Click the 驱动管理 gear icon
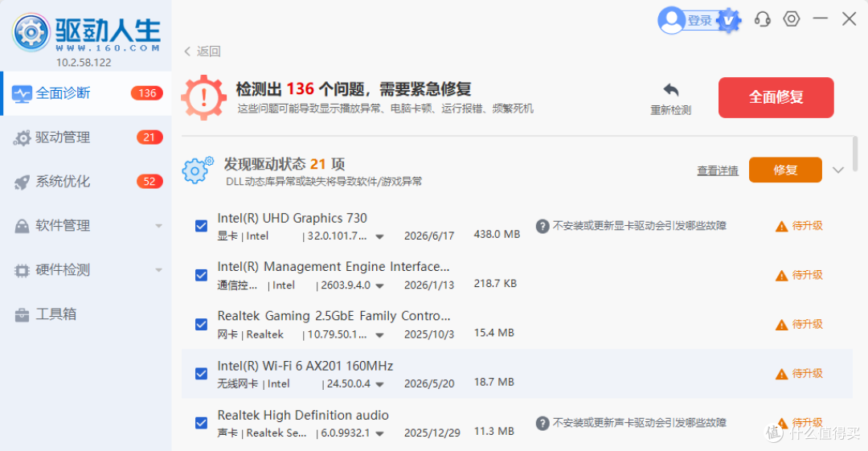Image resolution: width=868 pixels, height=451 pixels. click(x=23, y=138)
